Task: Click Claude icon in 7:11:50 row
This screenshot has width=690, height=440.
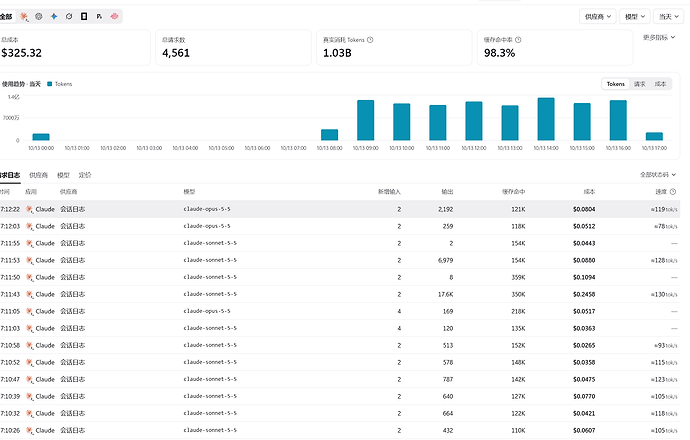Action: (29, 278)
